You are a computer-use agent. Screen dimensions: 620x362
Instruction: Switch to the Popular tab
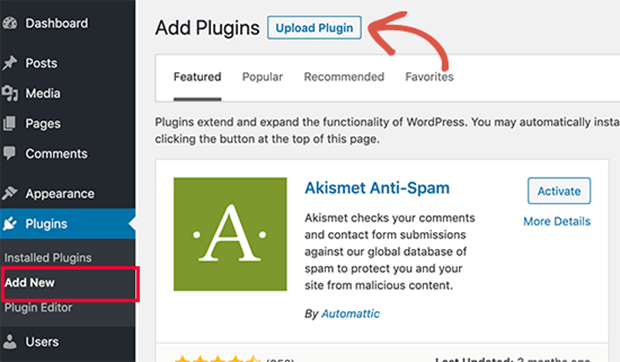point(262,77)
